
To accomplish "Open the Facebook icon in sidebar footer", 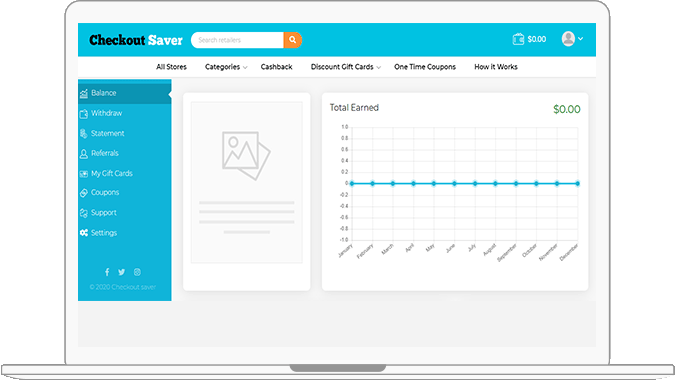I will (107, 272).
